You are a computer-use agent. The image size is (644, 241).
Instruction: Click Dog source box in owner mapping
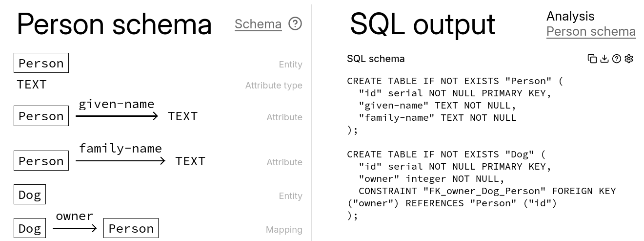tap(30, 228)
